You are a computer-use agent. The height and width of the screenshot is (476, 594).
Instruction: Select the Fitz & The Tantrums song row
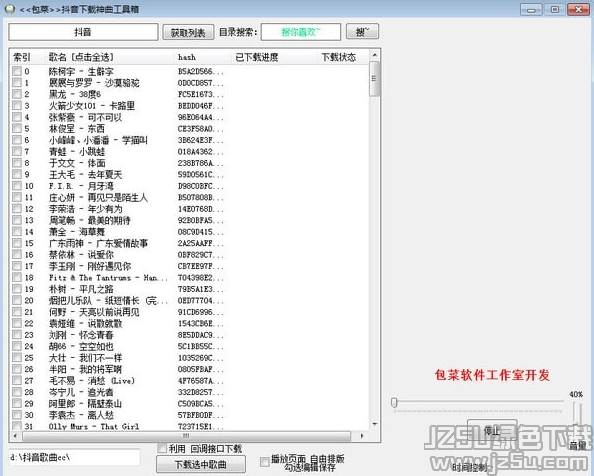coord(108,277)
